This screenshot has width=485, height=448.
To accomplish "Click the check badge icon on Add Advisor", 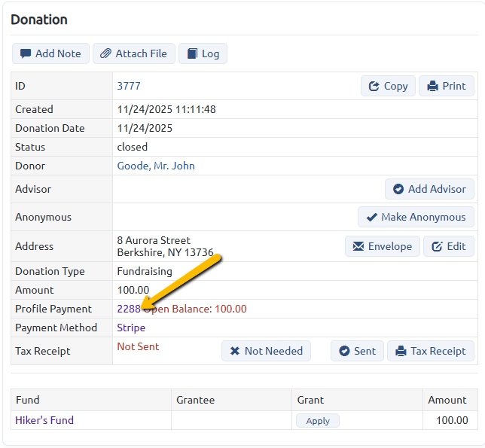I will pyautogui.click(x=398, y=189).
